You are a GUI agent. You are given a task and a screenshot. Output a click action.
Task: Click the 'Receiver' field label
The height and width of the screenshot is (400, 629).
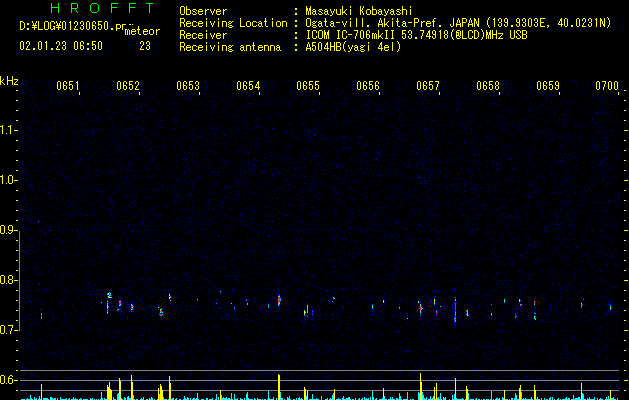coord(203,35)
